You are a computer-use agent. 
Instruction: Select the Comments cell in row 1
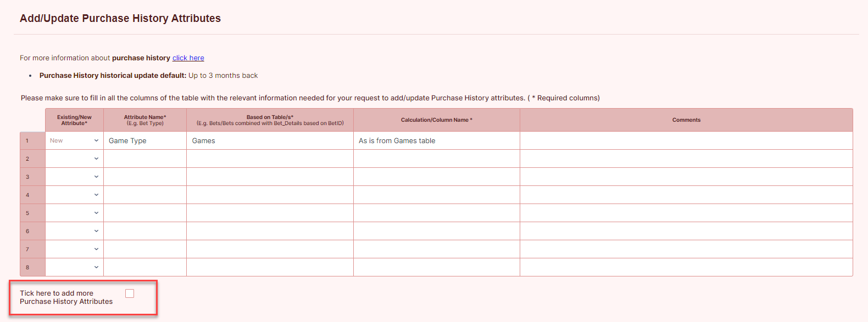pos(686,140)
